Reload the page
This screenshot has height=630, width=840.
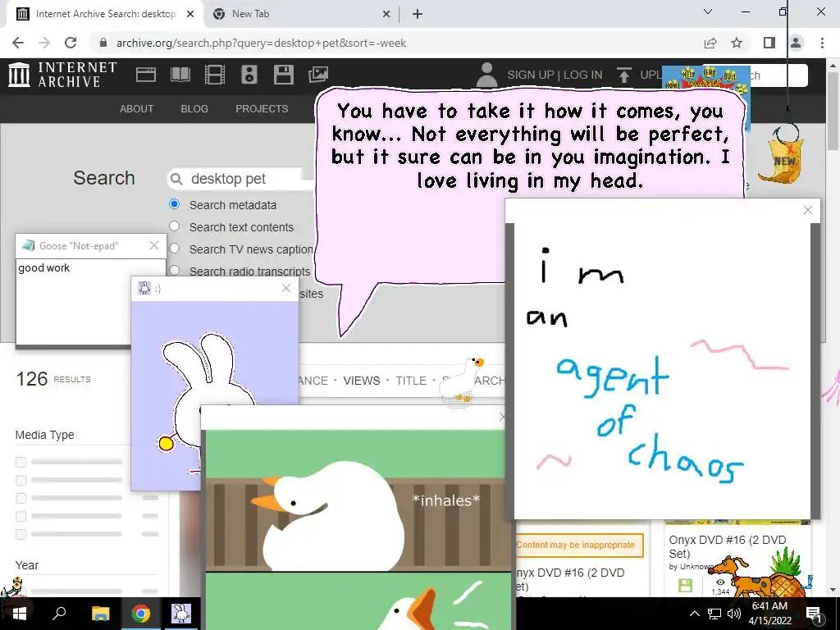[x=71, y=43]
